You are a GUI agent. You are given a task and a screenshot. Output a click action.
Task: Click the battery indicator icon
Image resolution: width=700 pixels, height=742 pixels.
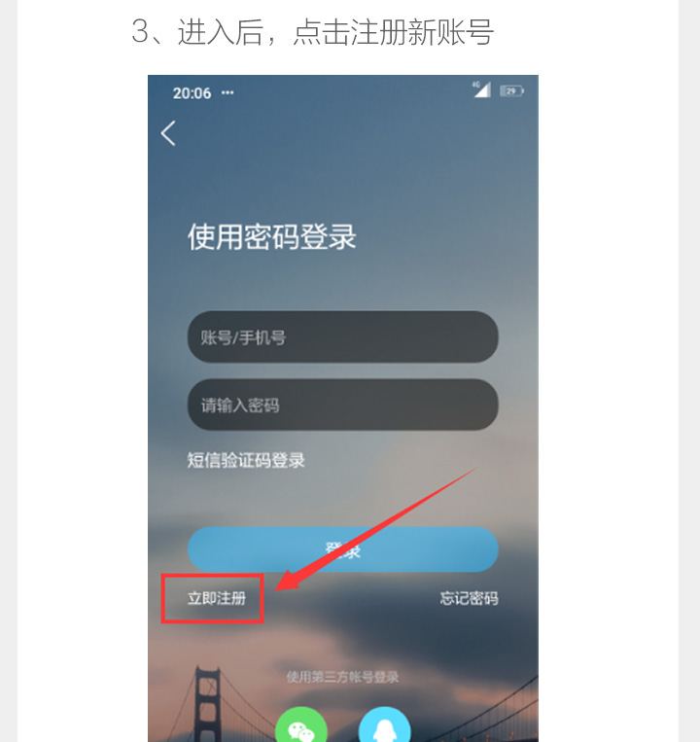coord(511,90)
